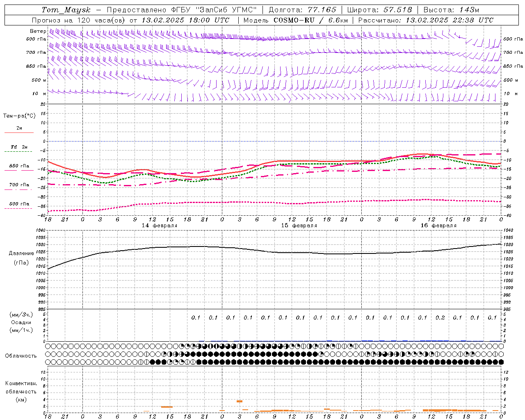Click the Широта: 57.518 latitude field
Screen dimensions: 525x420
379,10
